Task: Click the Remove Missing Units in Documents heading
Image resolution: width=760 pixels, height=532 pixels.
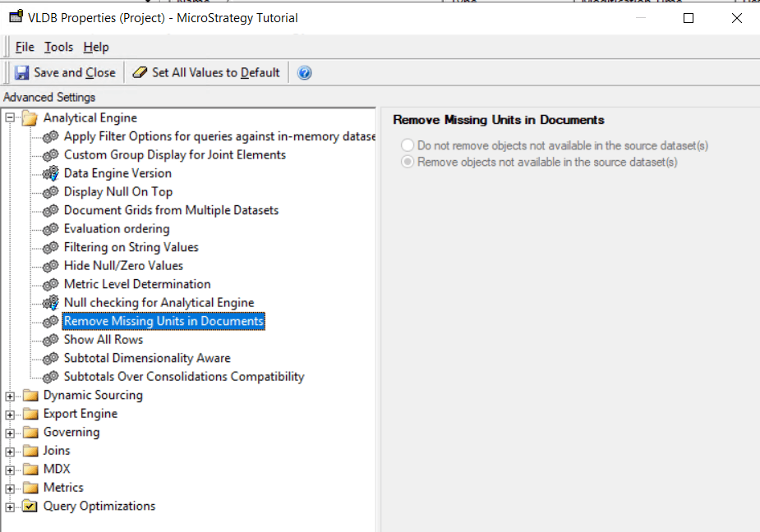Action: (x=499, y=120)
